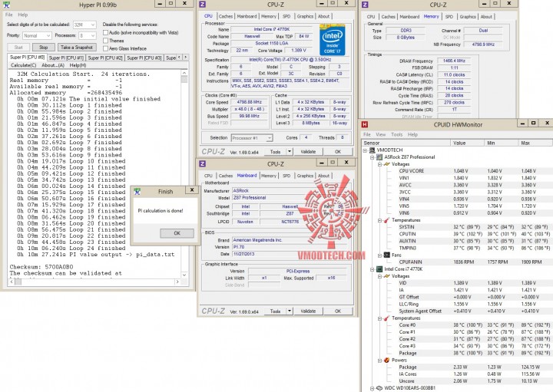
Task: Click the HWMonitor red H title icon
Action: (x=365, y=124)
